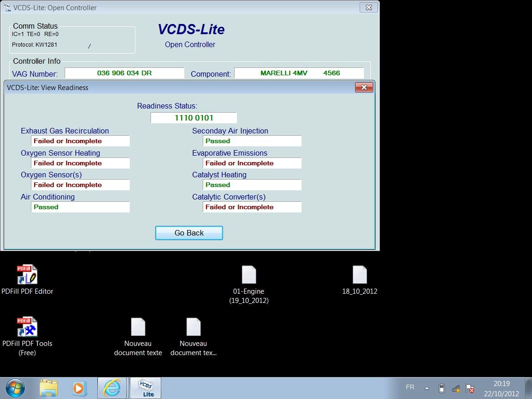Click the 'Catalytic Converter(s)' label
Viewport: 532px width, 399px height.
coord(229,197)
